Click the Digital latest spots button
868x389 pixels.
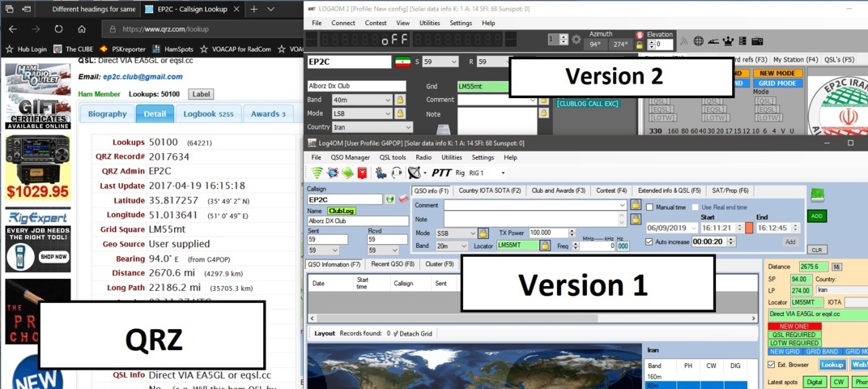[x=813, y=382]
